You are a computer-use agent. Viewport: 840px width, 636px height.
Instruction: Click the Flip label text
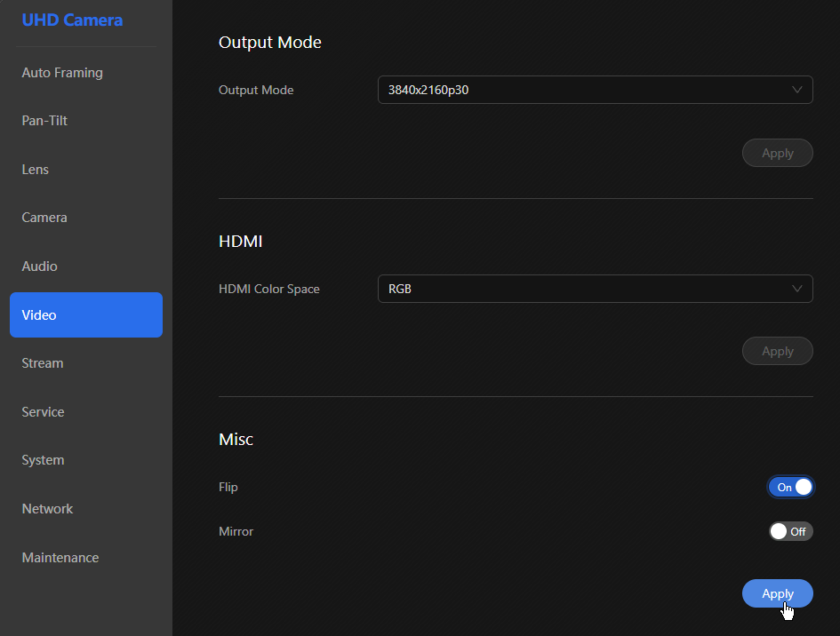(x=228, y=487)
